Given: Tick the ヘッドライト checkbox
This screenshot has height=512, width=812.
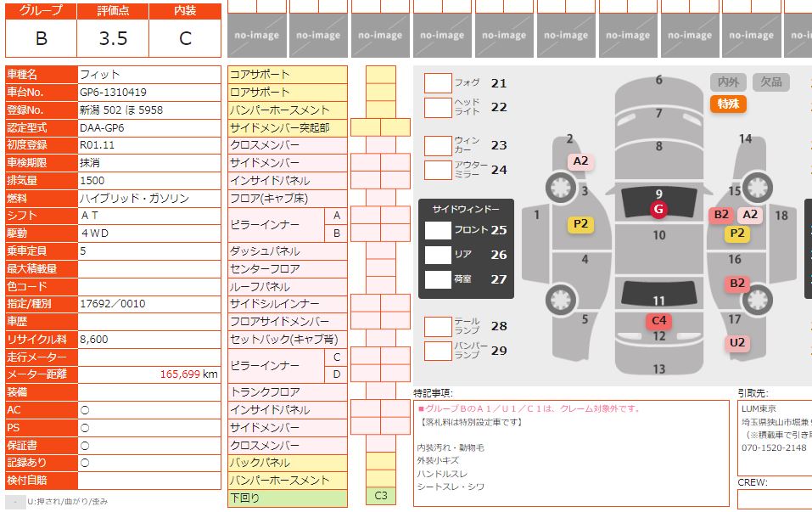Looking at the screenshot, I should [438, 108].
